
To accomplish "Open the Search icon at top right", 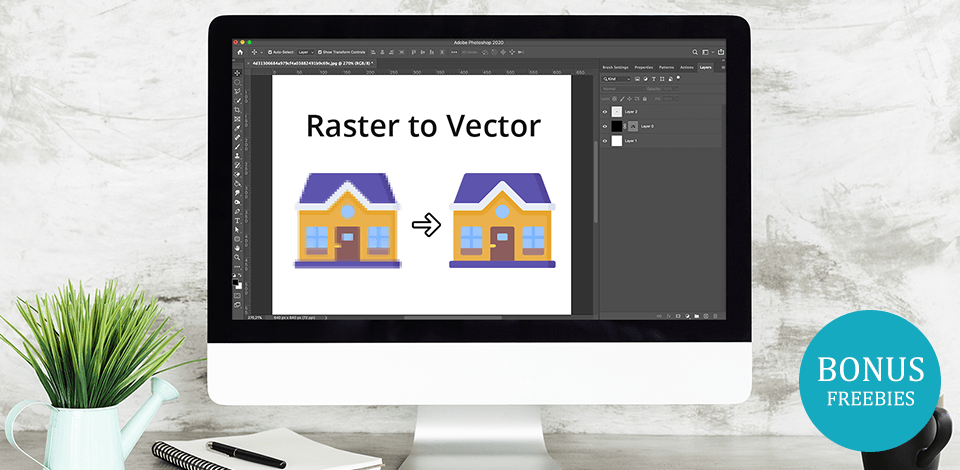I will coord(695,52).
